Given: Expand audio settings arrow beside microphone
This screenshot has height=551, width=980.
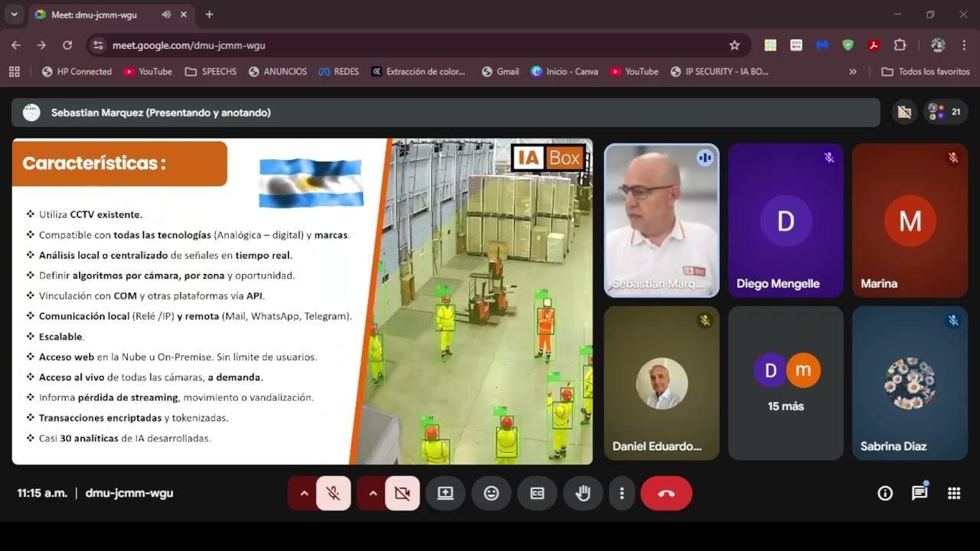Looking at the screenshot, I should (x=304, y=494).
